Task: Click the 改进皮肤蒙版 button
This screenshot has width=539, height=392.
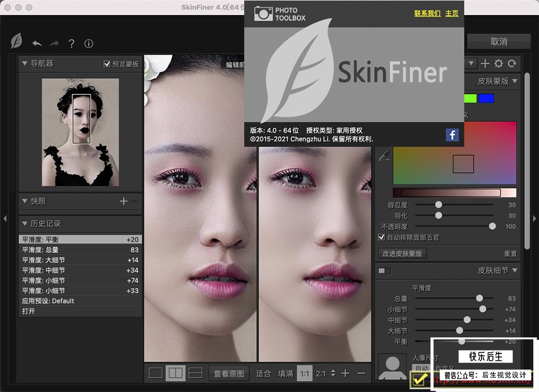Action: tap(402, 253)
